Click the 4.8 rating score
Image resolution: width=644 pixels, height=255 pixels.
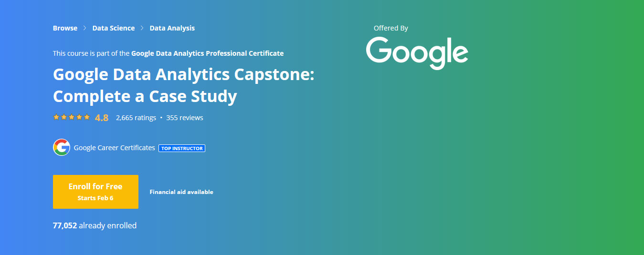click(x=102, y=118)
